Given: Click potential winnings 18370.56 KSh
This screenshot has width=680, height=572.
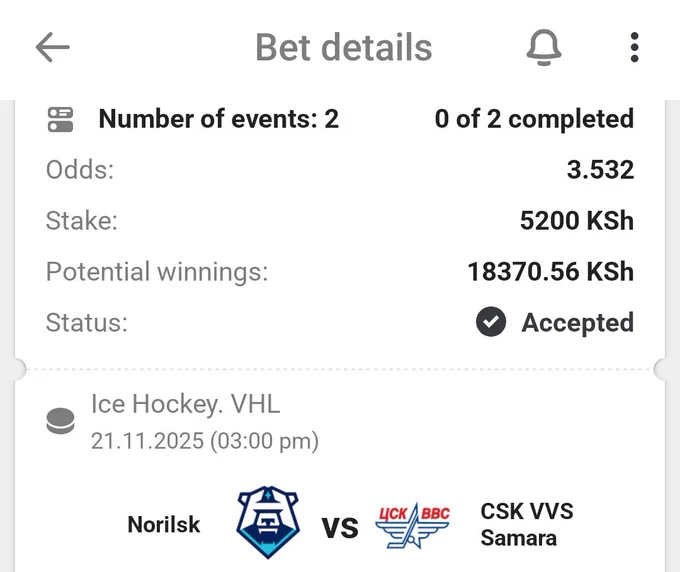Looking at the screenshot, I should [551, 271].
